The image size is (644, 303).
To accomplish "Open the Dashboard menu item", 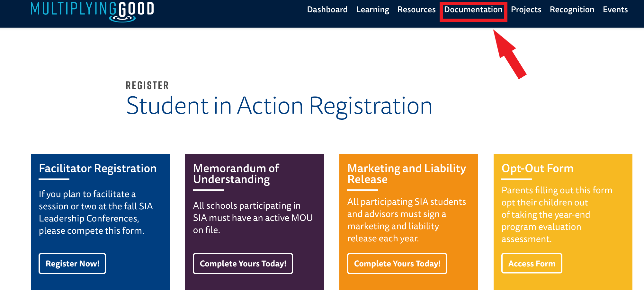I will tap(327, 10).
